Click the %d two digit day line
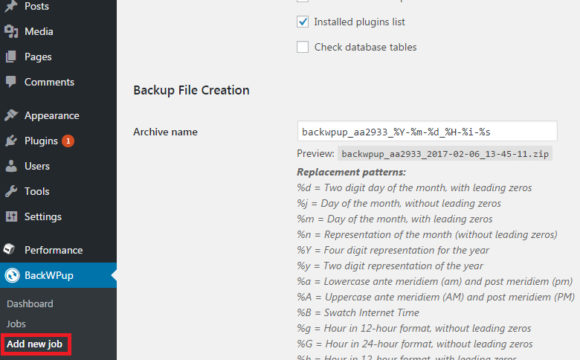This screenshot has width=580, height=360. [x=414, y=188]
